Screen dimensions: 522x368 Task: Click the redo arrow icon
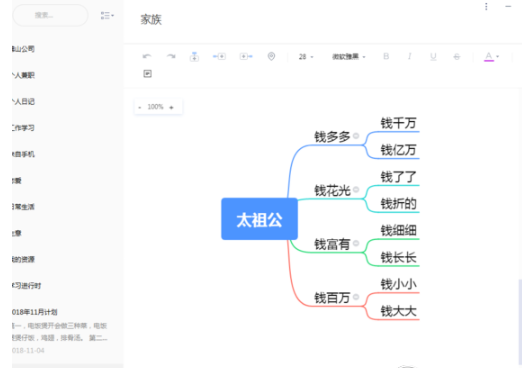tap(171, 56)
